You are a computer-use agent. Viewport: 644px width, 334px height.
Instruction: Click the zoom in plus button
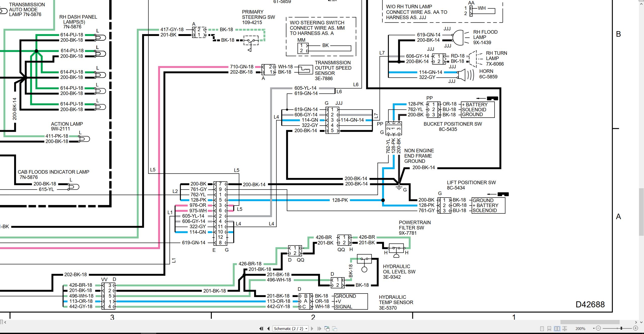point(636,328)
